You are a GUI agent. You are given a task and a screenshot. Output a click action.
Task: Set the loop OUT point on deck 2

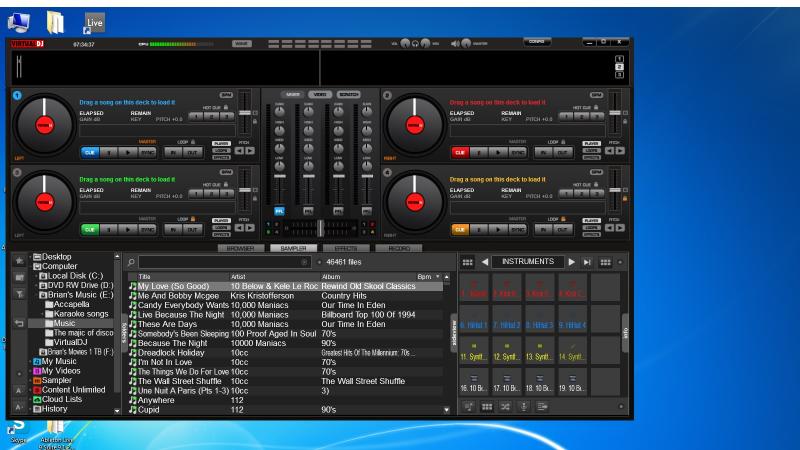tap(562, 153)
